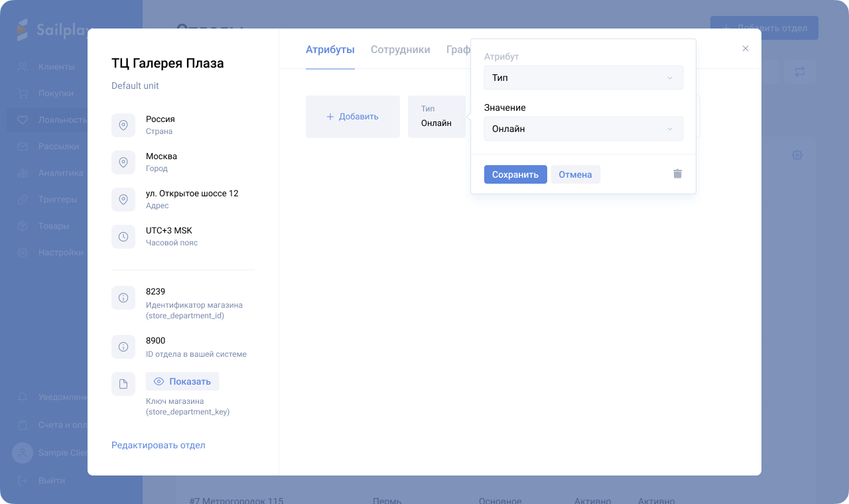
Task: Switch to the Сотрудники tab
Action: coord(400,50)
